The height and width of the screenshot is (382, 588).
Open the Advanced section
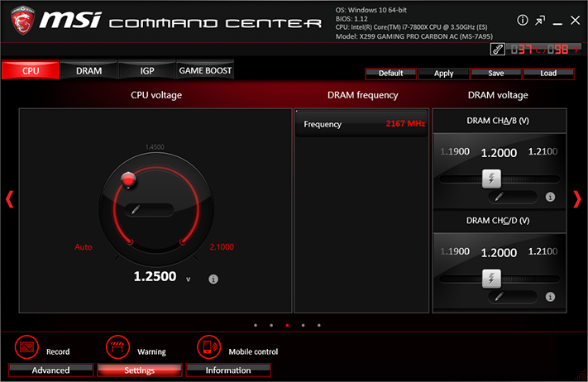[x=50, y=370]
